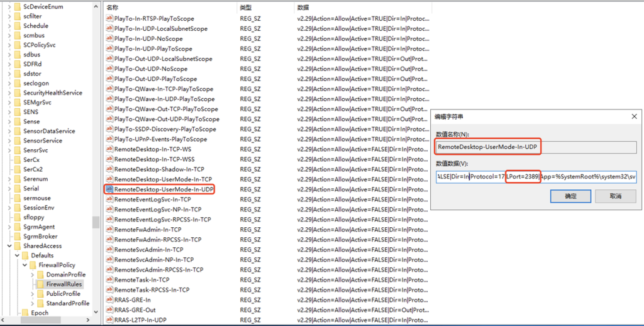Screen dimensions: 644x326
Task: Click the RRAS-GRE-Out registry value icon
Action: tap(109, 310)
